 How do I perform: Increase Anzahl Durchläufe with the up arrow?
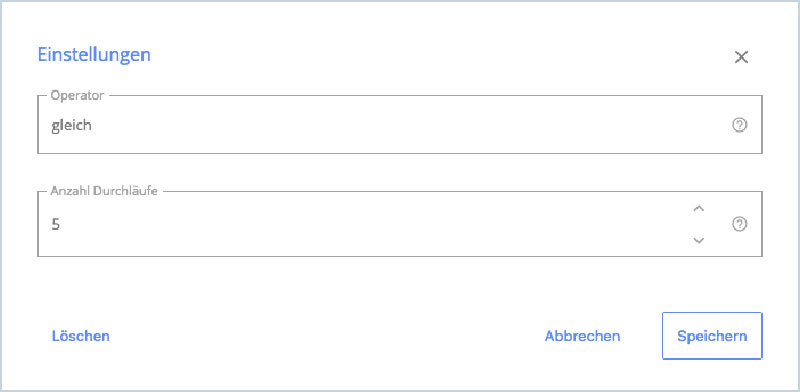click(698, 208)
